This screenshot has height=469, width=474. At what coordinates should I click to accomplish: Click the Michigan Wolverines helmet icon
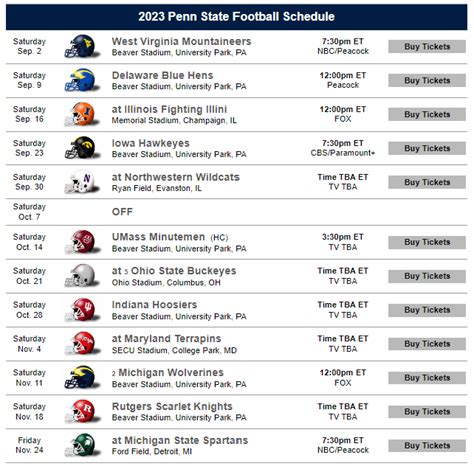(82, 378)
